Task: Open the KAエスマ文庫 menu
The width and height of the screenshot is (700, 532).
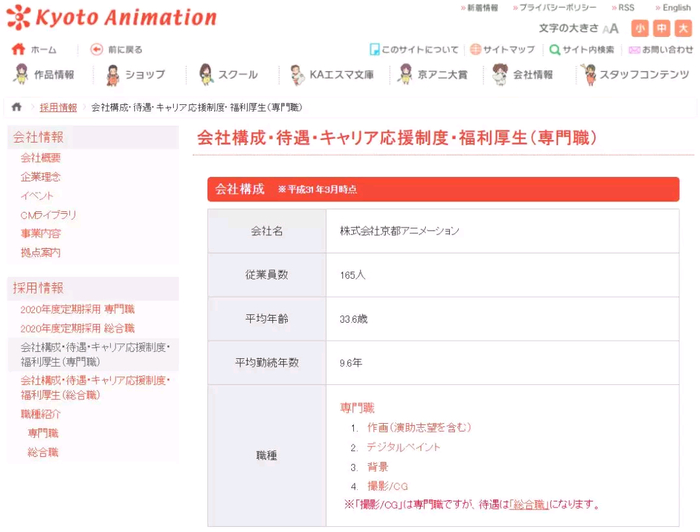Action: click(x=331, y=75)
